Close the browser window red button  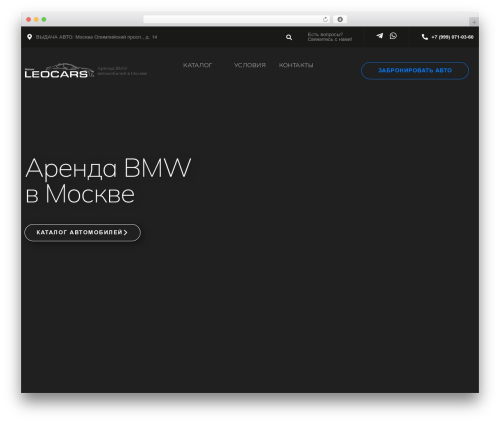tap(29, 20)
